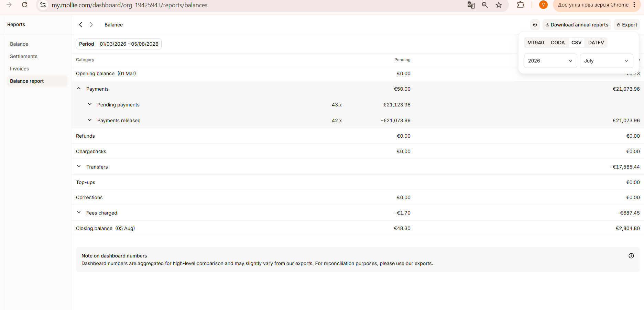Click the -€687.45 fees amount
Viewport: 644px width, 310px height.
[629, 213]
